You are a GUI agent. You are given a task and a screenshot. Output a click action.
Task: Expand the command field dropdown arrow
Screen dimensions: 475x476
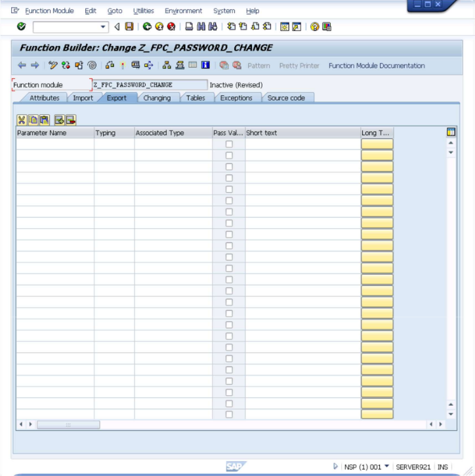click(x=104, y=27)
